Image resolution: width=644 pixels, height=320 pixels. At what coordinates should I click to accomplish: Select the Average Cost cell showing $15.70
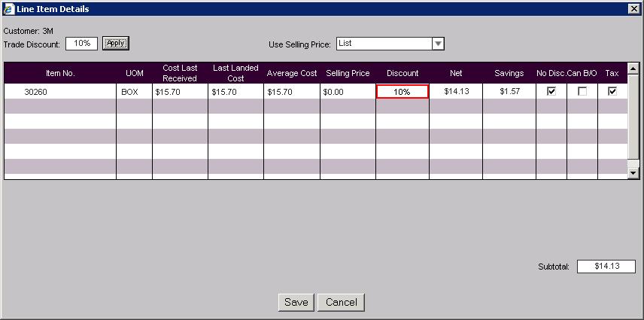pos(291,92)
